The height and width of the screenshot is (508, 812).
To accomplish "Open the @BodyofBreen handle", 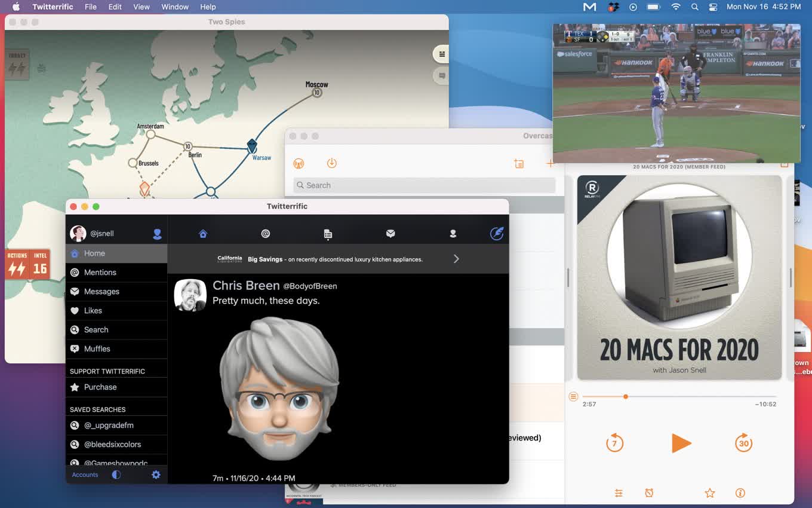I will (x=310, y=286).
